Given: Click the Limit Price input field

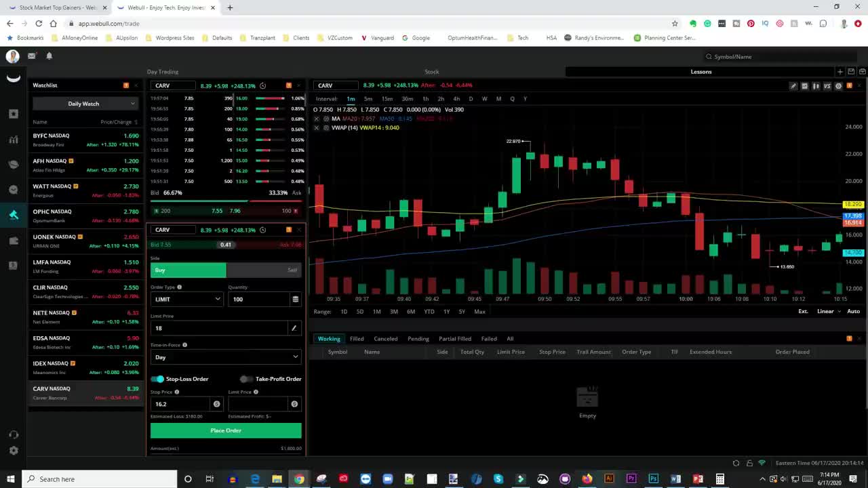Looking at the screenshot, I should coord(220,328).
